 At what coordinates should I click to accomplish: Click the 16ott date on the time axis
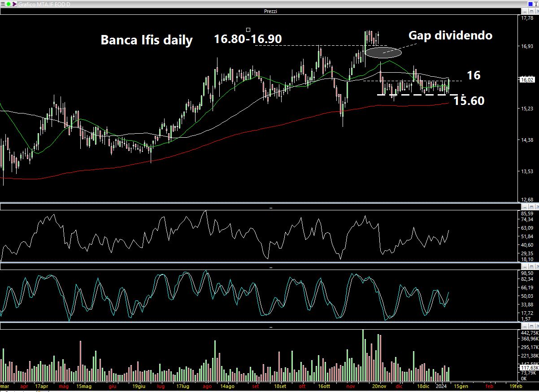pyautogui.click(x=324, y=386)
